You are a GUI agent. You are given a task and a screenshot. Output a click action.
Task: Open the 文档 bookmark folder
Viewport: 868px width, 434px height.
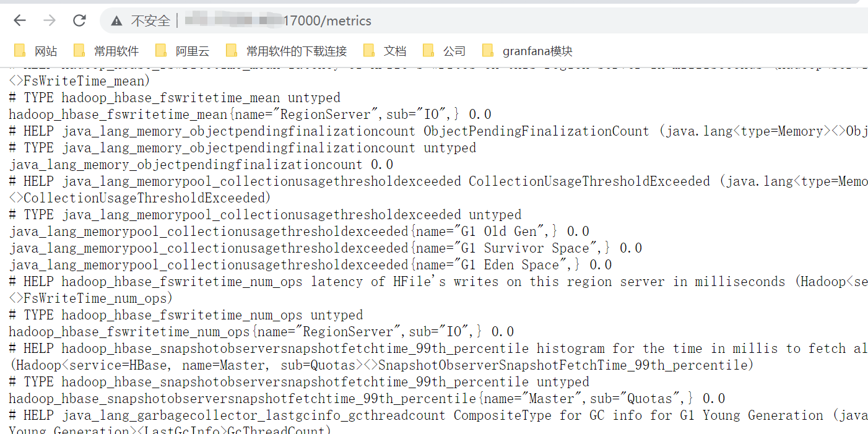pyautogui.click(x=385, y=51)
